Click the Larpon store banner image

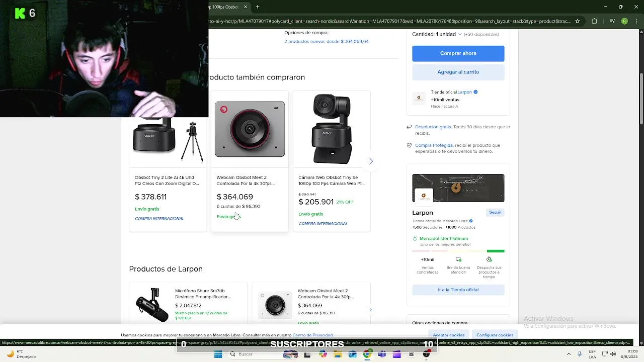458,188
